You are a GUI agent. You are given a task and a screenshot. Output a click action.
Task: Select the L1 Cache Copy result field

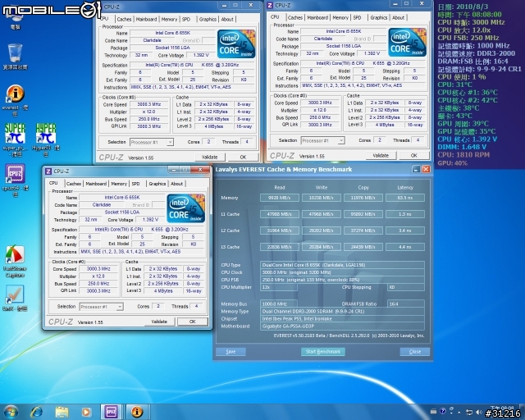(363, 214)
